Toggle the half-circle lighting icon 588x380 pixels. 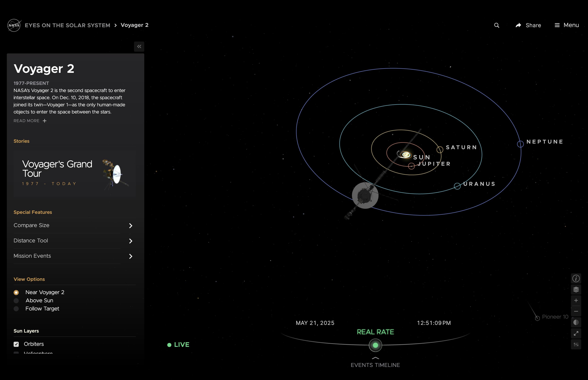pos(576,322)
